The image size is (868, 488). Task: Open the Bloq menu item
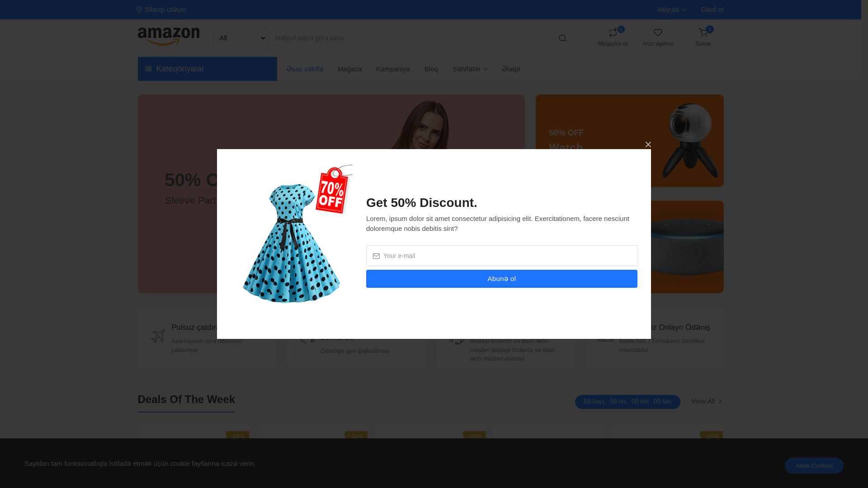(x=431, y=69)
